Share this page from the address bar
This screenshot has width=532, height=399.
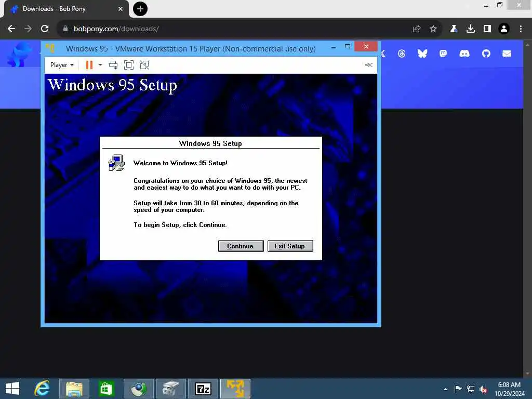(x=417, y=29)
